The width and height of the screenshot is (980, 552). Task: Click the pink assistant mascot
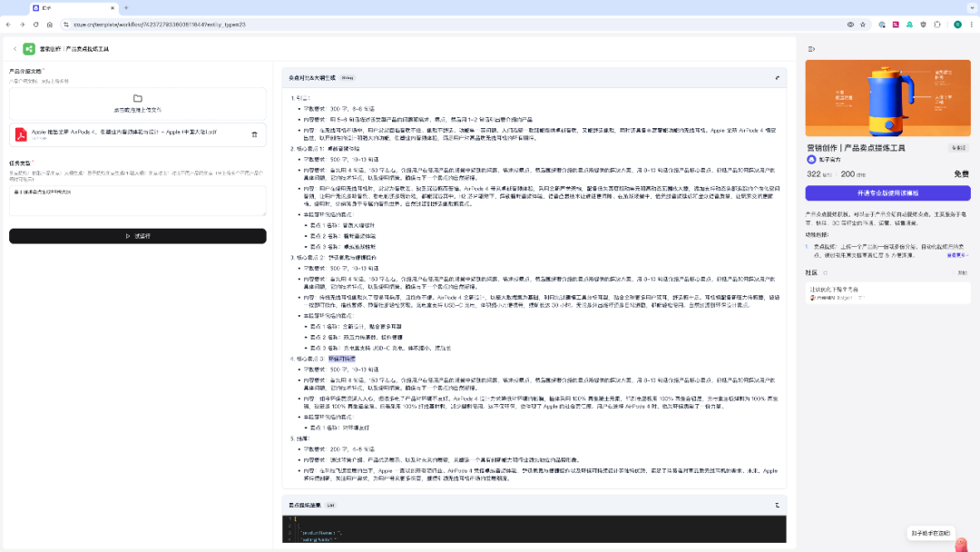(x=961, y=544)
